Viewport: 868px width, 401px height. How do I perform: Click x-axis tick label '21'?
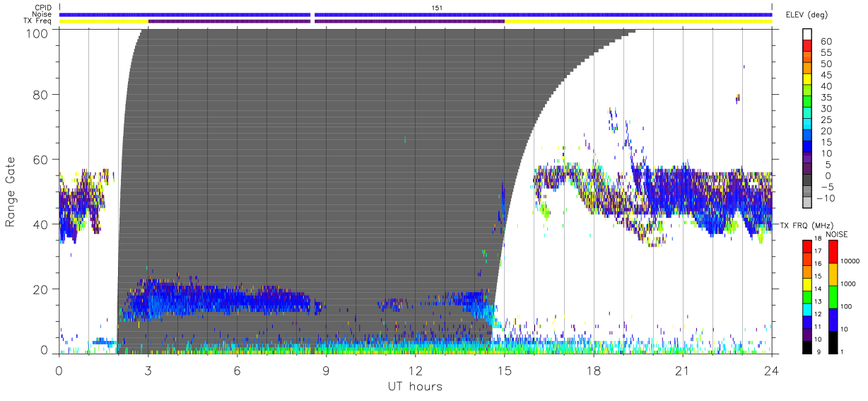[682, 371]
